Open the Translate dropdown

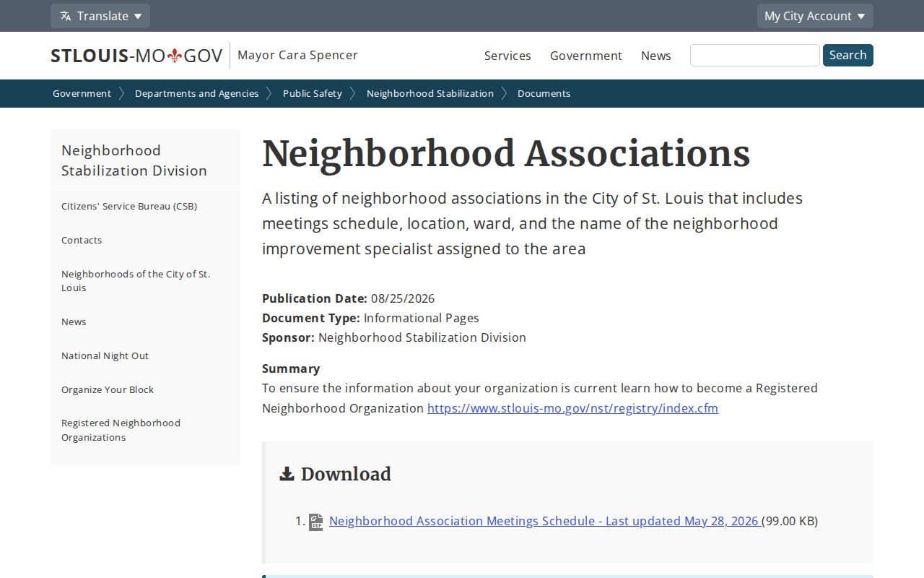pyautogui.click(x=100, y=16)
